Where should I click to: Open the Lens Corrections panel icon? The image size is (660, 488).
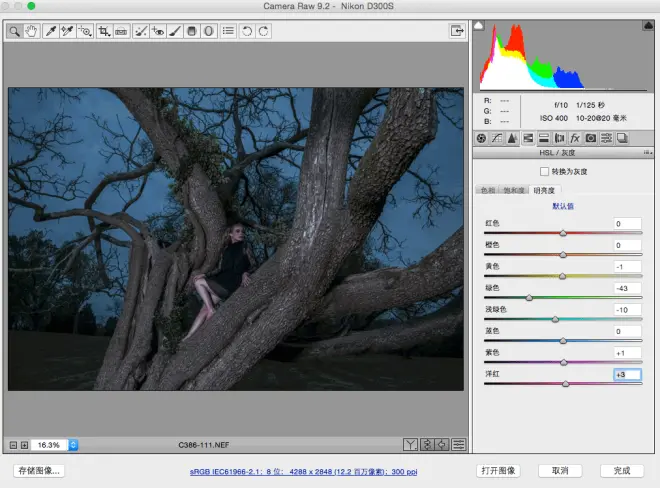[559, 138]
